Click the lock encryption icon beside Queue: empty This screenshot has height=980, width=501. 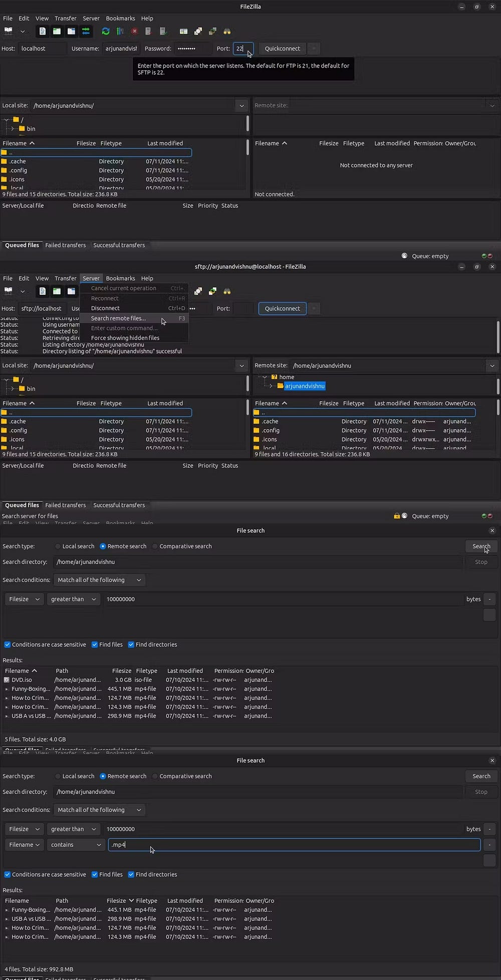pyautogui.click(x=397, y=516)
